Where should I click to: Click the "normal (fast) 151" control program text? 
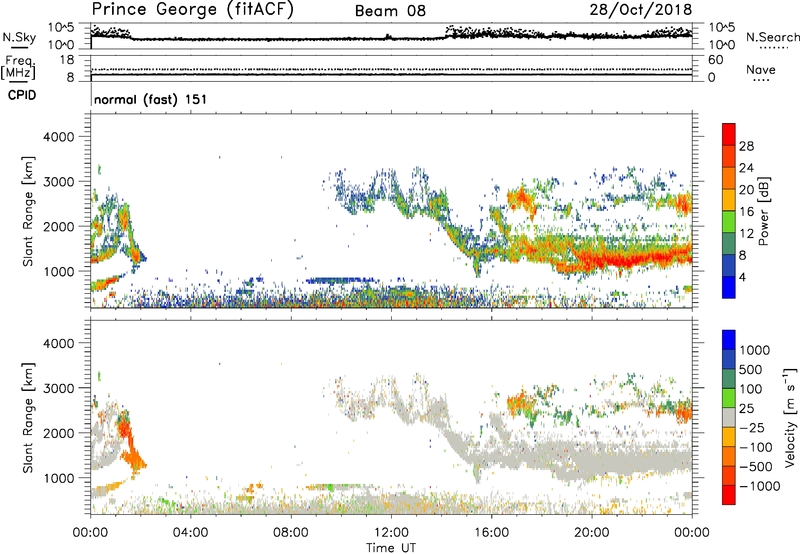pos(151,99)
